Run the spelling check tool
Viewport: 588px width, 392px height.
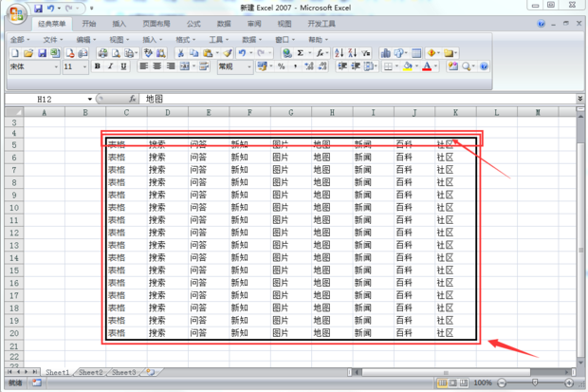(148, 53)
